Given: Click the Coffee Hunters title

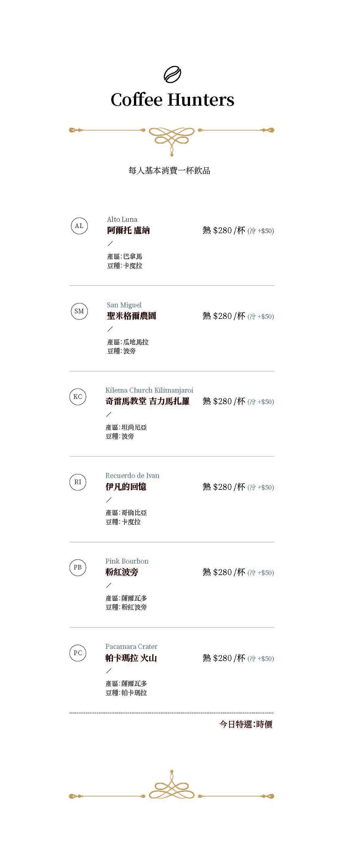Looking at the screenshot, I should pos(172,100).
